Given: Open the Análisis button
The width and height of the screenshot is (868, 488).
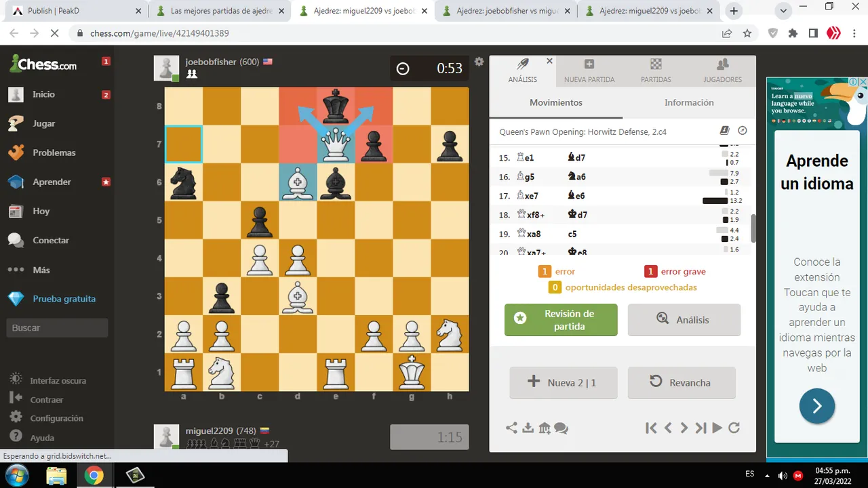Looking at the screenshot, I should click(684, 320).
